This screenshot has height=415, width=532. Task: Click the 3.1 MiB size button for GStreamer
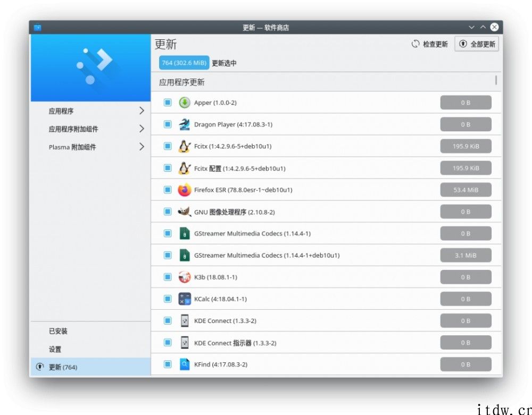click(465, 255)
